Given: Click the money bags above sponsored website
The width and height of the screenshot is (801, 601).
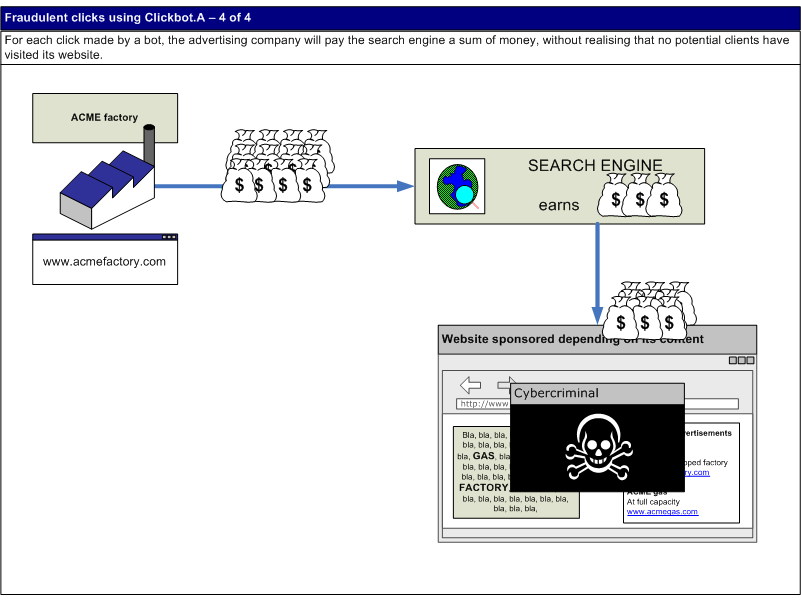Looking at the screenshot, I should click(x=649, y=310).
